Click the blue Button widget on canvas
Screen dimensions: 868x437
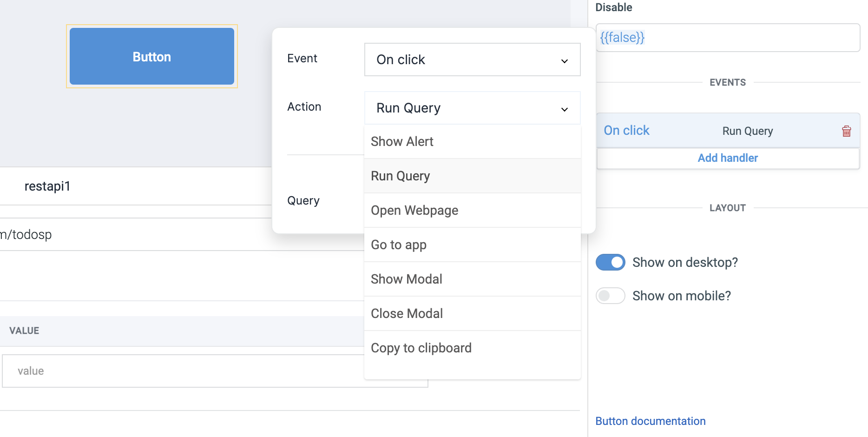coord(152,56)
